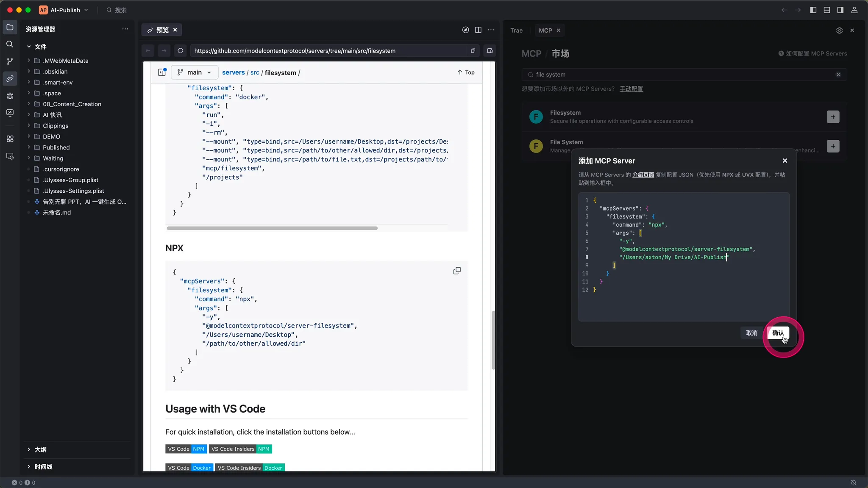Open the Search icon in activity bar
Screen dimensions: 868x488
tap(10, 44)
